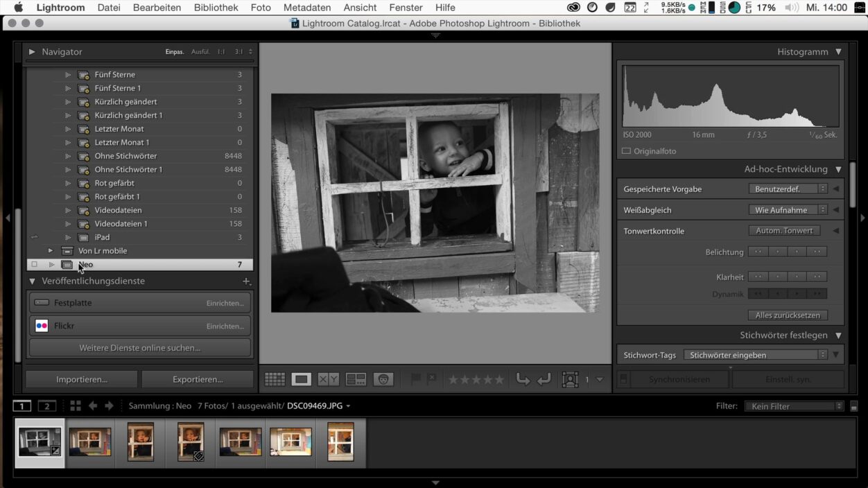Select second filmstrip thumbnail
868x488 pixels.
[x=90, y=442]
